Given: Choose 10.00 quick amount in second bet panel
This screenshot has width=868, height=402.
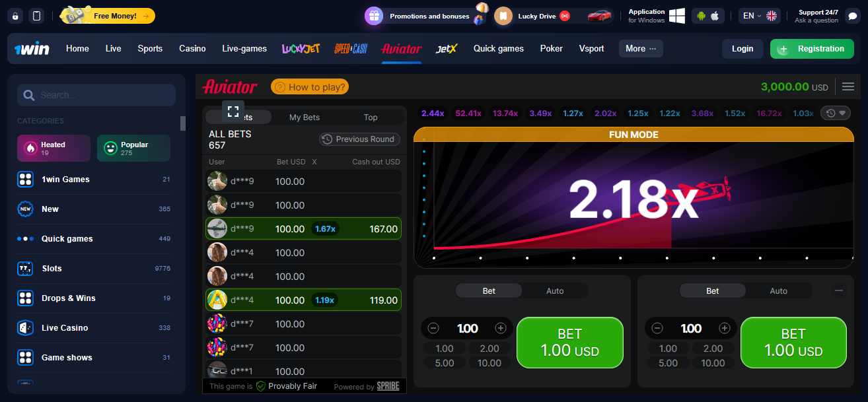Looking at the screenshot, I should click(713, 363).
